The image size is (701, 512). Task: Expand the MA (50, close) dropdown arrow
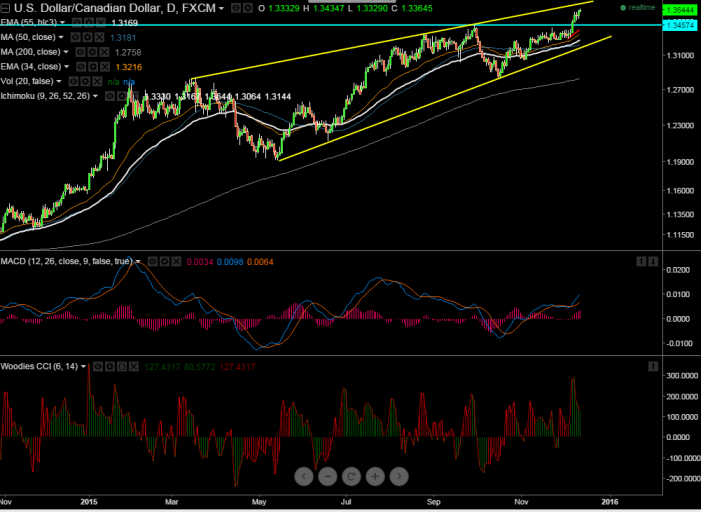(61, 37)
